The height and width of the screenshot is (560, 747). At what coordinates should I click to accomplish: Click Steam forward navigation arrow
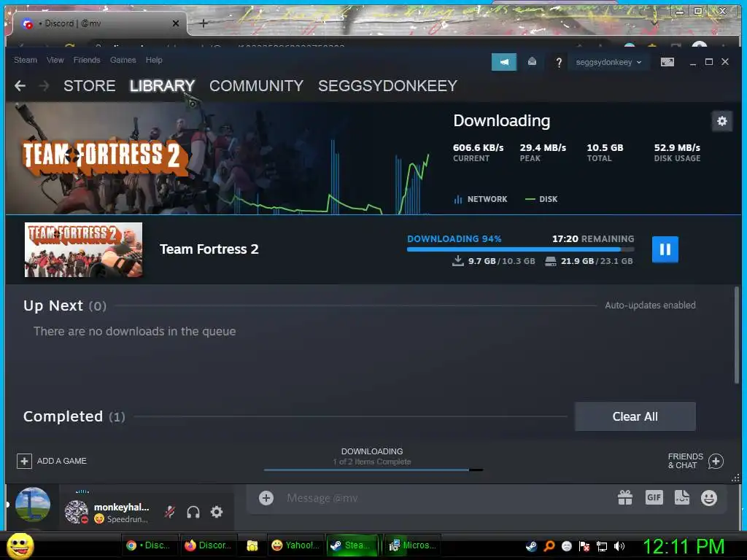44,86
